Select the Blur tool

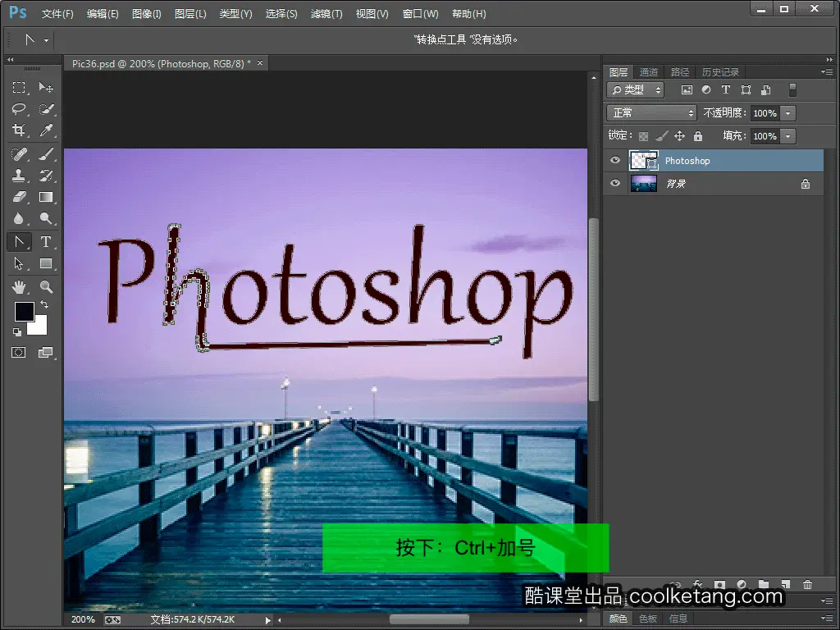point(19,218)
